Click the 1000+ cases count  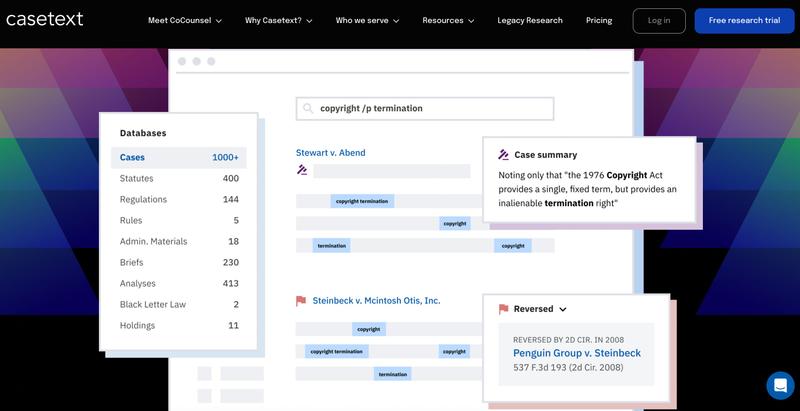click(x=226, y=158)
